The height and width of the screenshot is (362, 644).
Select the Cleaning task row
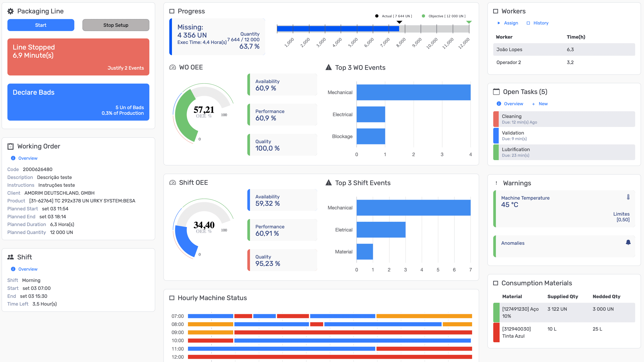[x=564, y=119]
